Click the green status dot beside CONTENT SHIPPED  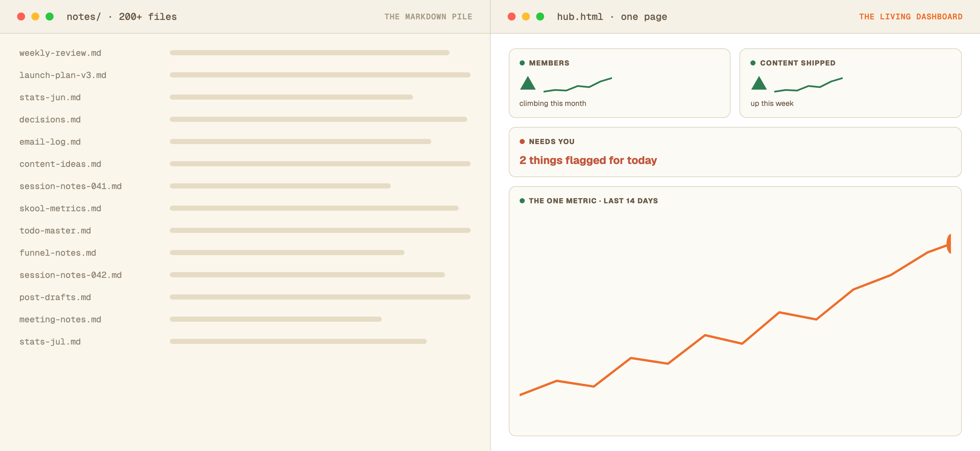point(753,63)
